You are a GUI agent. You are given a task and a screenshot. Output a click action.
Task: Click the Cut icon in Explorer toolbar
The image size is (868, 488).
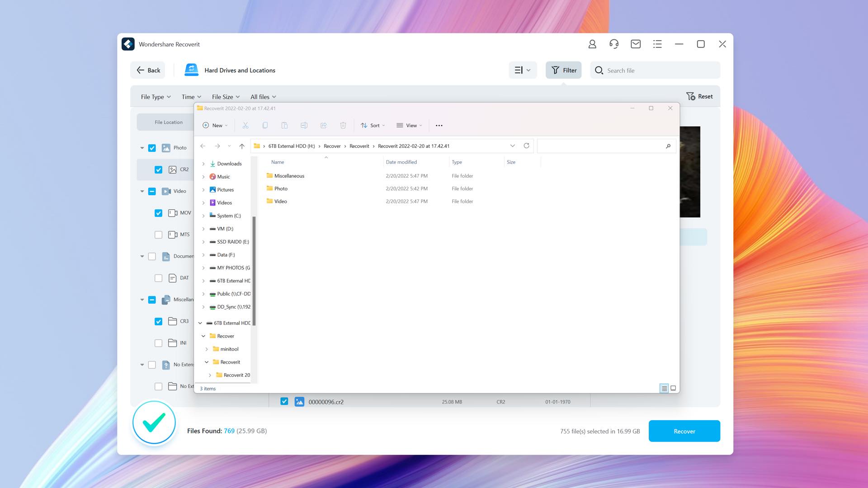(245, 125)
